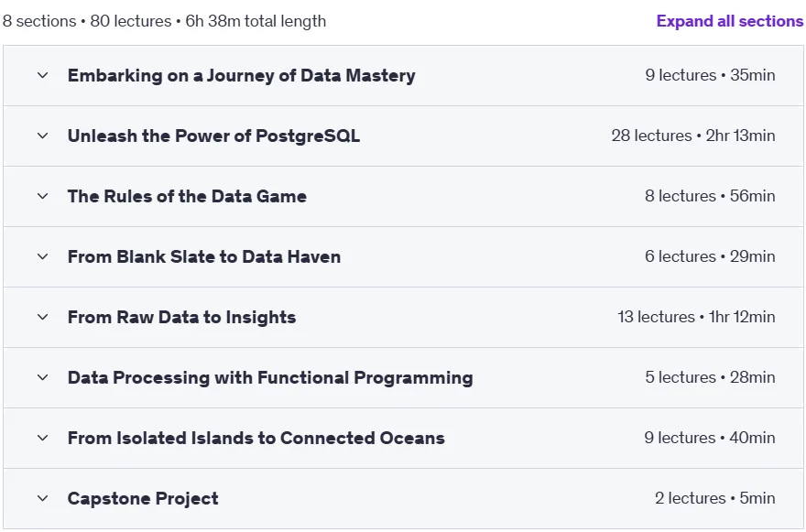This screenshot has height=532, width=806.
Task: Expand Unleash the Power of PostgreSQL chevron
Action: point(43,136)
